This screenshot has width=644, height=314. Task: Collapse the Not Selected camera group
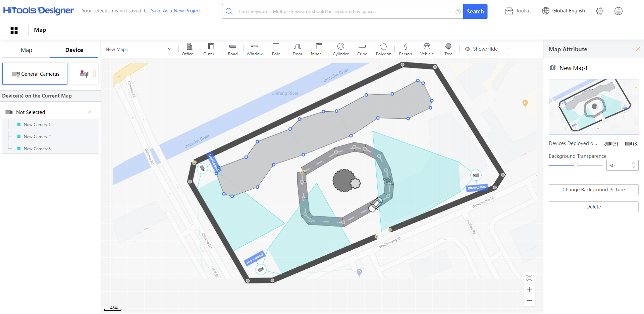90,112
